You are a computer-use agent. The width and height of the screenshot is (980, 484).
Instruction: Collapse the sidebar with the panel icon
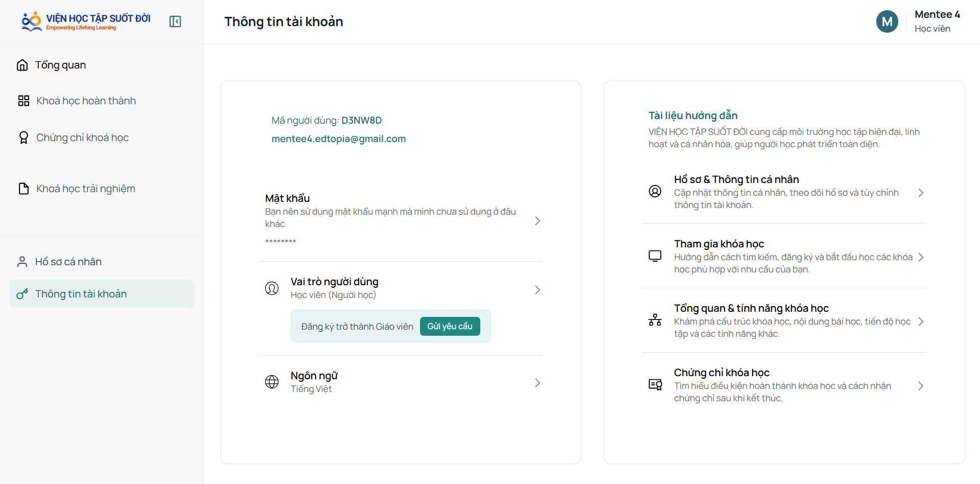coord(175,21)
